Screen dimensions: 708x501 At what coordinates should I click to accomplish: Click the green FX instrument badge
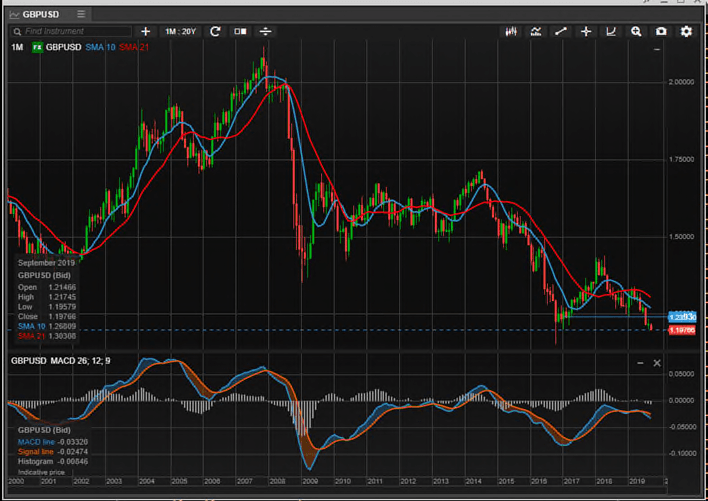[37, 47]
